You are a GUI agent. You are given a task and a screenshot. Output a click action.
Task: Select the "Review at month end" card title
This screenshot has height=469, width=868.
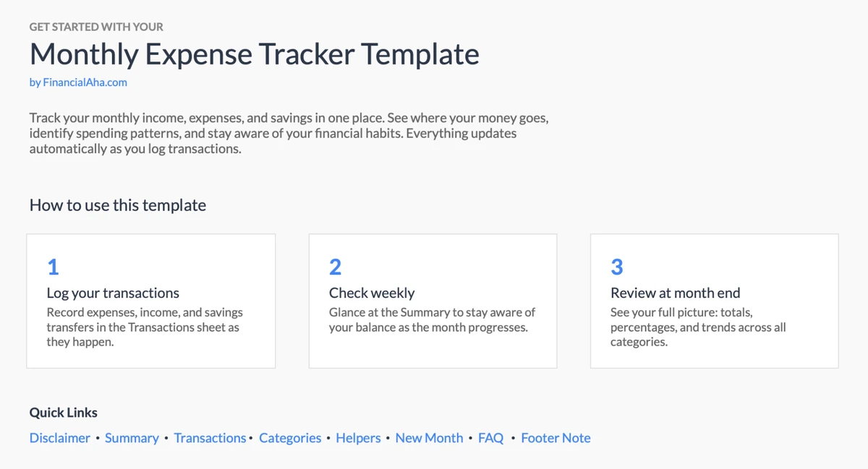[x=676, y=293]
